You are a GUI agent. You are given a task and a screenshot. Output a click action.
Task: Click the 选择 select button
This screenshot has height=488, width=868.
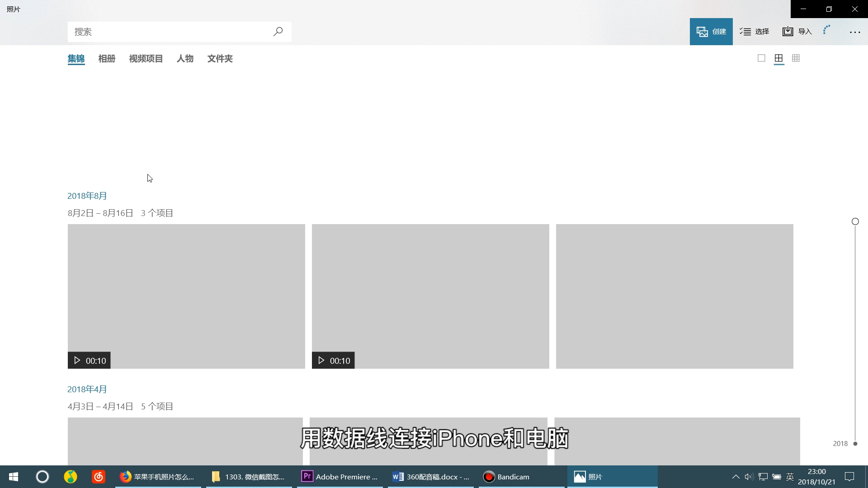pyautogui.click(x=755, y=32)
